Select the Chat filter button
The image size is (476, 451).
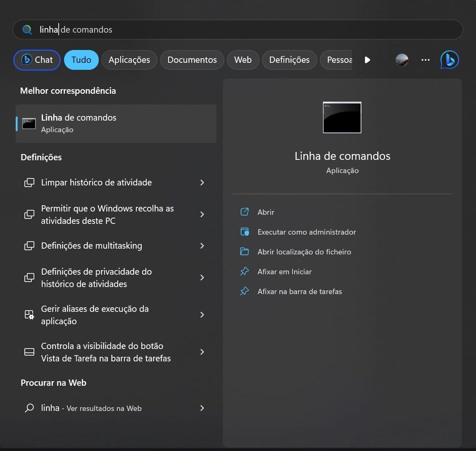point(37,60)
